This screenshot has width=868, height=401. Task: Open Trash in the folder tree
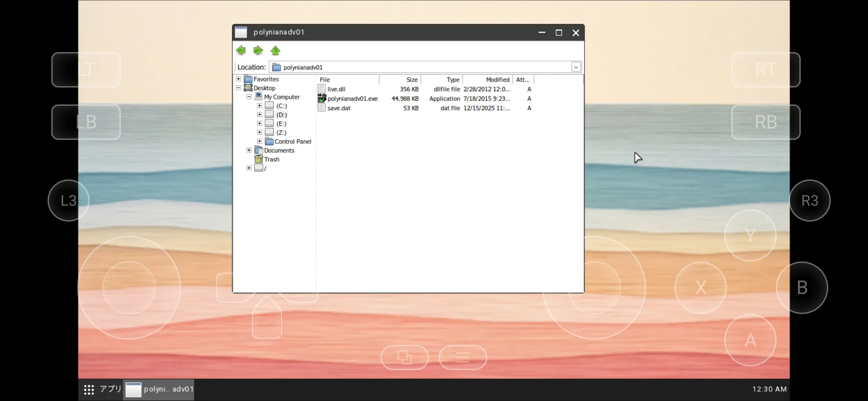coord(272,159)
